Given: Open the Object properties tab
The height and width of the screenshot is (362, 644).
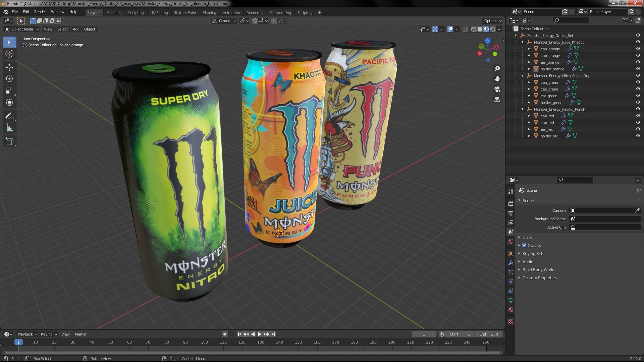Looking at the screenshot, I should tap(511, 253).
